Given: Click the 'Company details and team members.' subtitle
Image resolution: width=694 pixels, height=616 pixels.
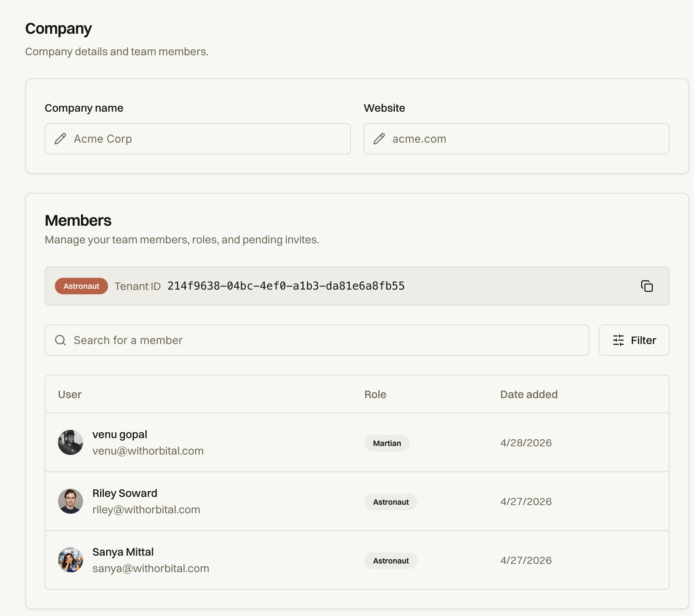Looking at the screenshot, I should (117, 52).
